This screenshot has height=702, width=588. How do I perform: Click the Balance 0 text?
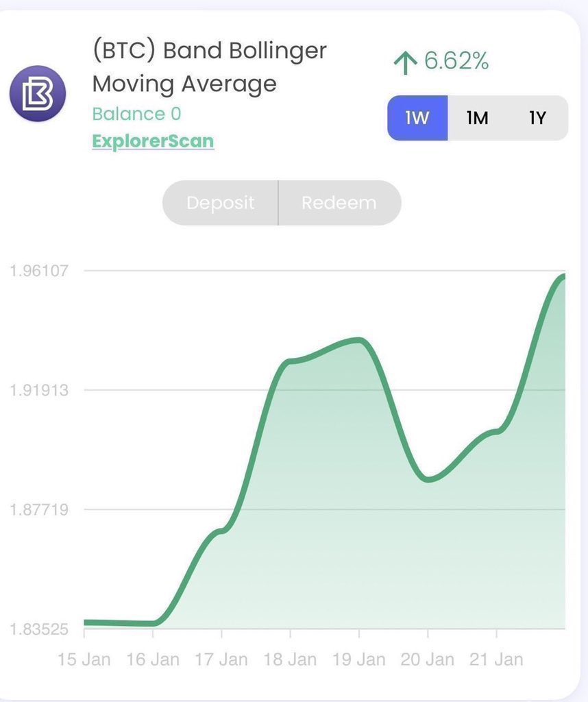pos(136,114)
